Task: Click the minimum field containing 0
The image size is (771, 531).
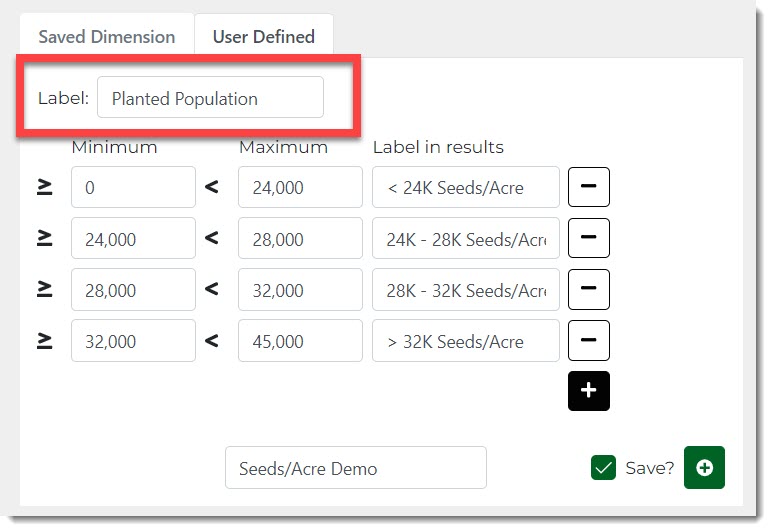Action: pyautogui.click(x=133, y=187)
